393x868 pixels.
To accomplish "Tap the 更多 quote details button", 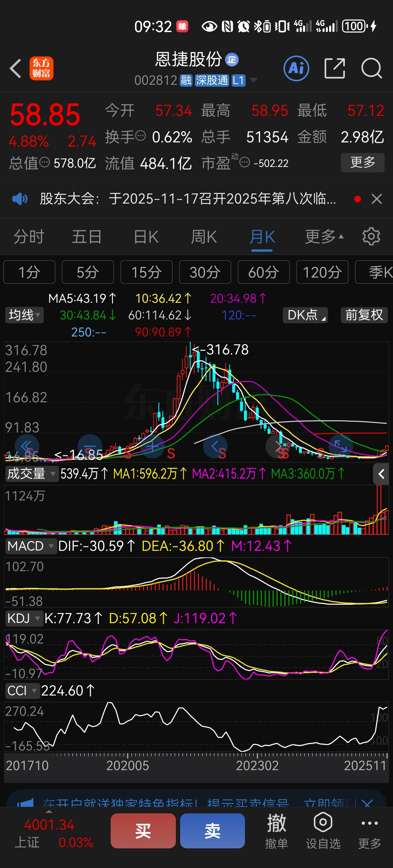I will 362,162.
